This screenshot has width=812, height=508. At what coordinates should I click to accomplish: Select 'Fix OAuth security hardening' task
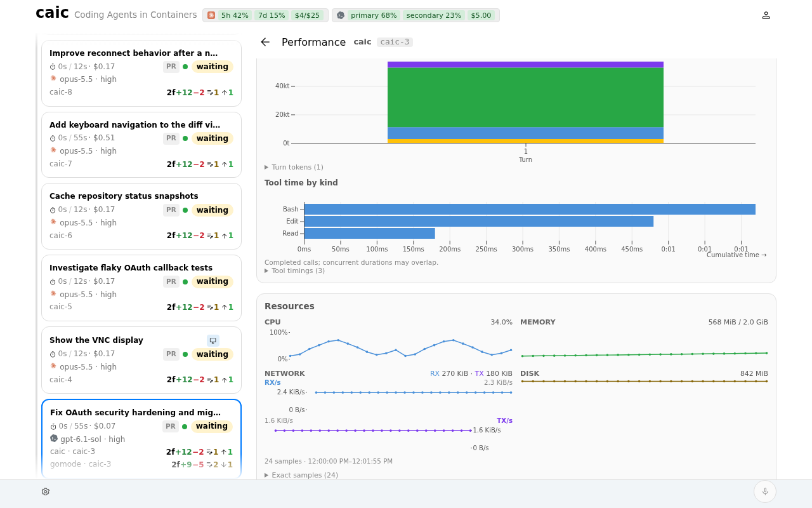point(141,438)
